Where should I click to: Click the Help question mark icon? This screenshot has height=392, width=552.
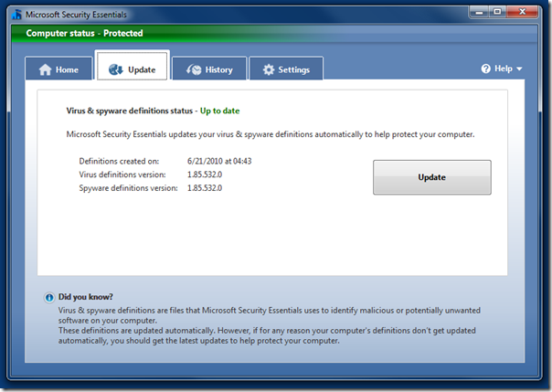(486, 69)
